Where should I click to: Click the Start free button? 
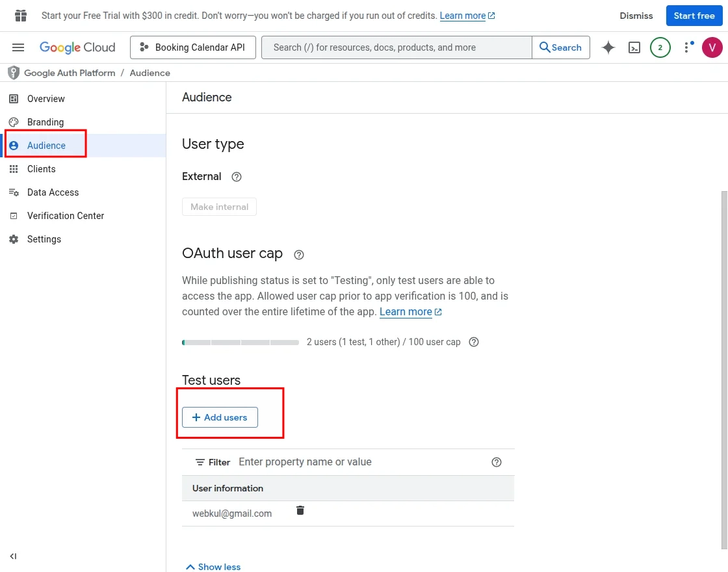click(x=694, y=16)
